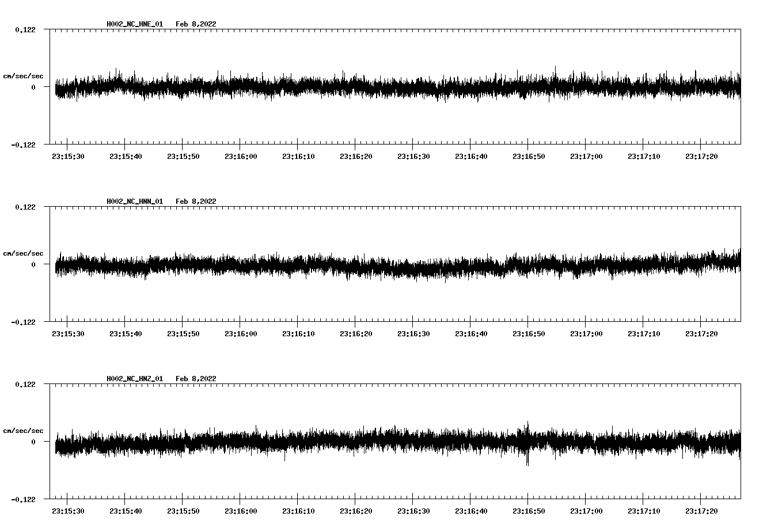Select the Feb 8,2022 date above the HNZ plot
This screenshot has width=782, height=532.
pos(196,379)
